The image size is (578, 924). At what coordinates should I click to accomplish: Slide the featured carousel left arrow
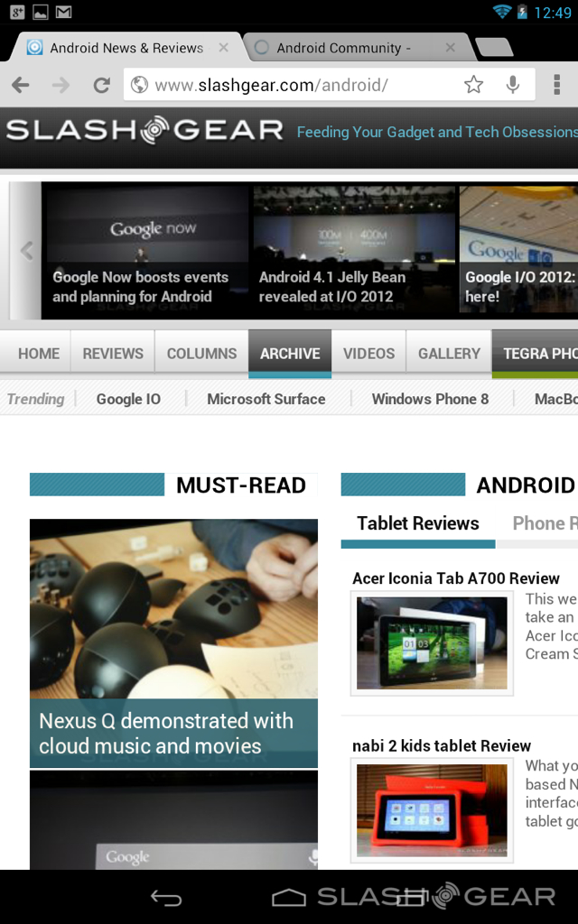coord(25,251)
